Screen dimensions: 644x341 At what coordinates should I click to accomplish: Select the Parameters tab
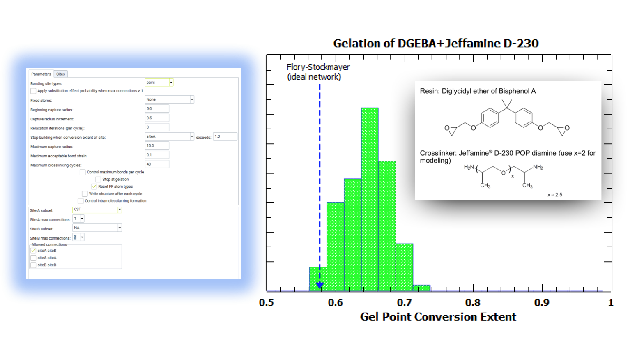tap(41, 74)
